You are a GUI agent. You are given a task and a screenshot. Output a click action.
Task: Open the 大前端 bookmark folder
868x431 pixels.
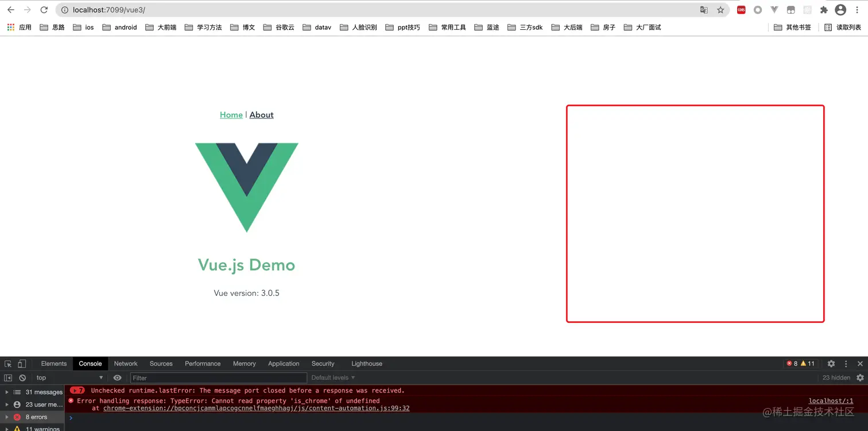[161, 27]
